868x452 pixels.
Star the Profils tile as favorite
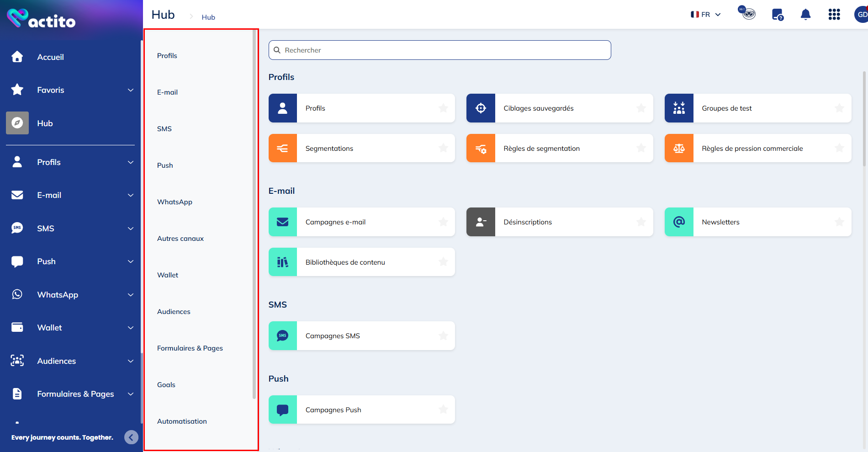click(x=443, y=108)
